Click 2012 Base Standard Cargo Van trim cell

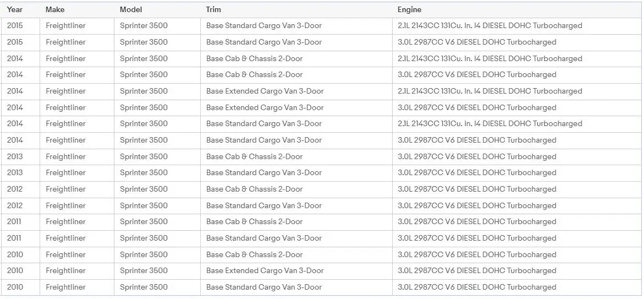pos(264,205)
